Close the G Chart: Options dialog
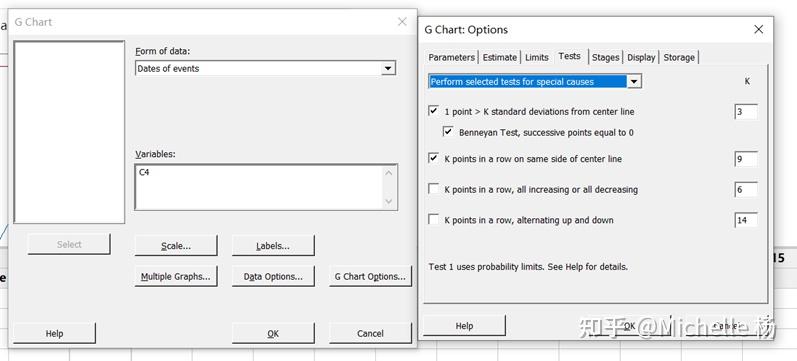 (758, 29)
